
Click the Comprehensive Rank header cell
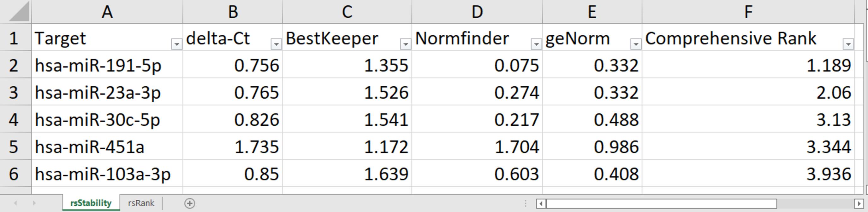pos(748,37)
